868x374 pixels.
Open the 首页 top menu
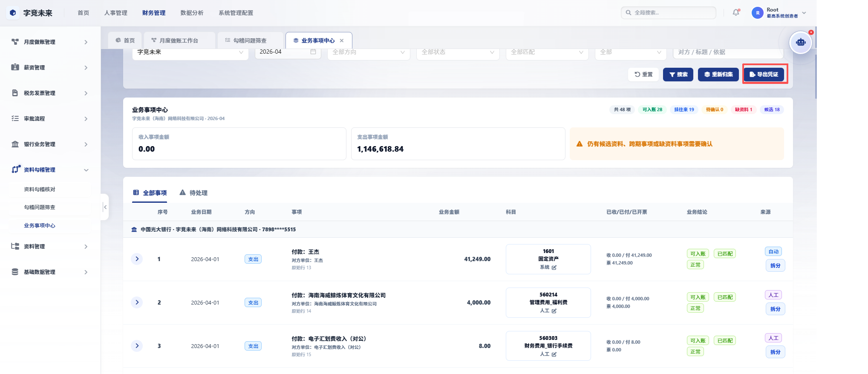point(84,13)
